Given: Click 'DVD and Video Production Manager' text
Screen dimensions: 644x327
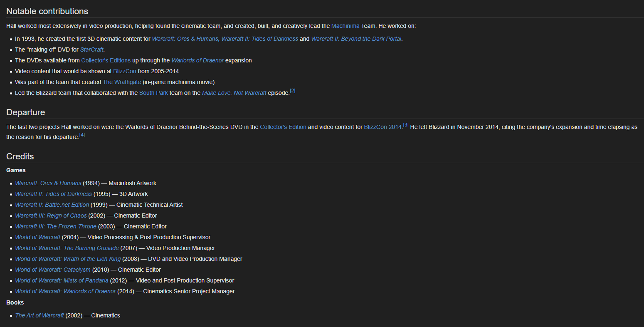Looking at the screenshot, I should (x=195, y=259).
